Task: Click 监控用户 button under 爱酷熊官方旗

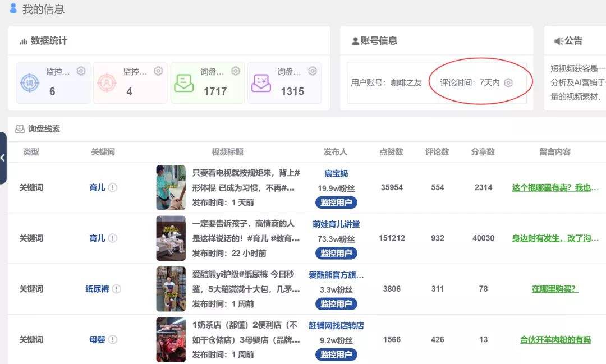Action: pos(336,304)
